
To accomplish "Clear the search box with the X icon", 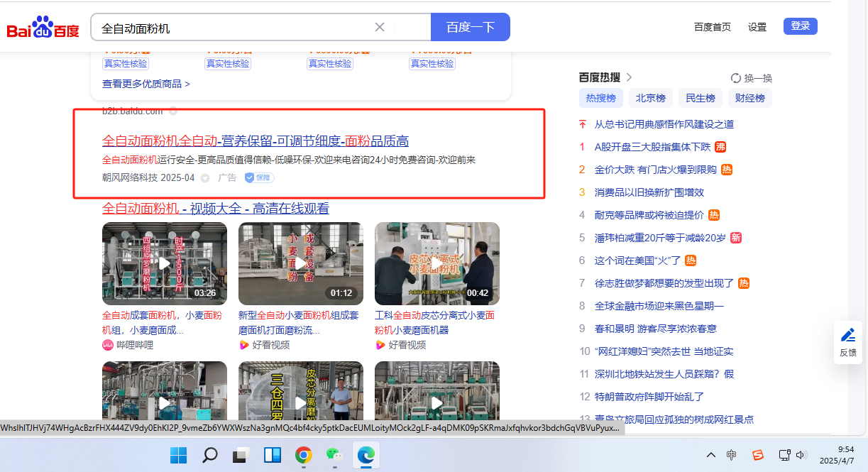I will [x=380, y=27].
